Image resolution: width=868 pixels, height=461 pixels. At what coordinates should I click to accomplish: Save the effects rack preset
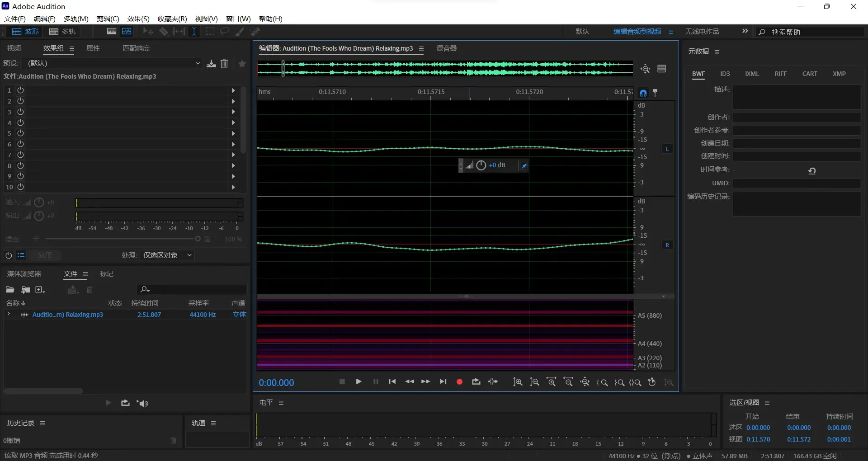[211, 64]
